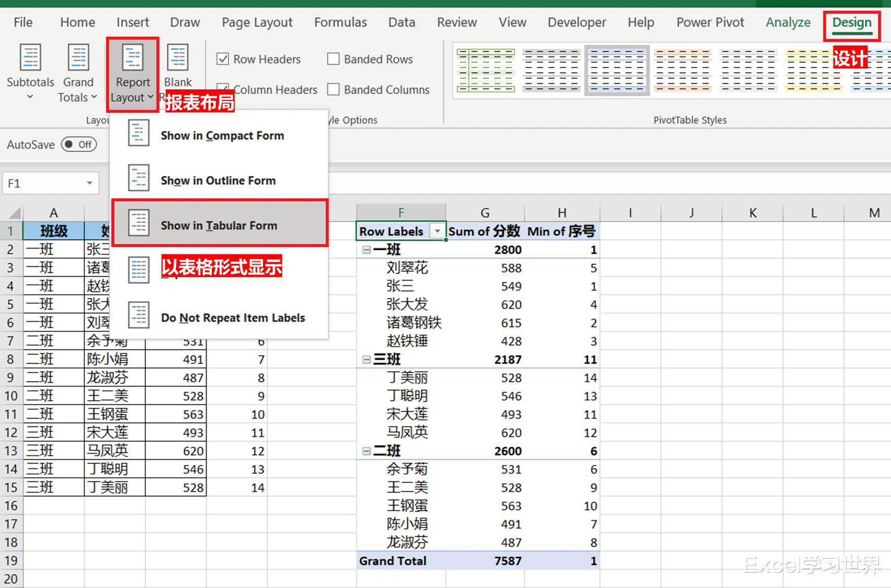Toggle AutoSave on
The height and width of the screenshot is (588, 891).
tap(78, 144)
